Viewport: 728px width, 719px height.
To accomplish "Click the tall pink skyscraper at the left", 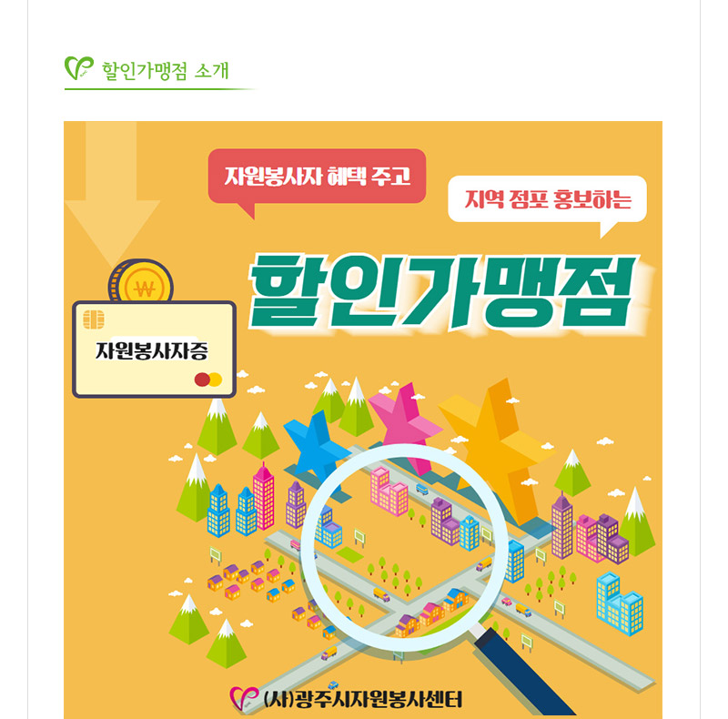I will pyautogui.click(x=263, y=497).
